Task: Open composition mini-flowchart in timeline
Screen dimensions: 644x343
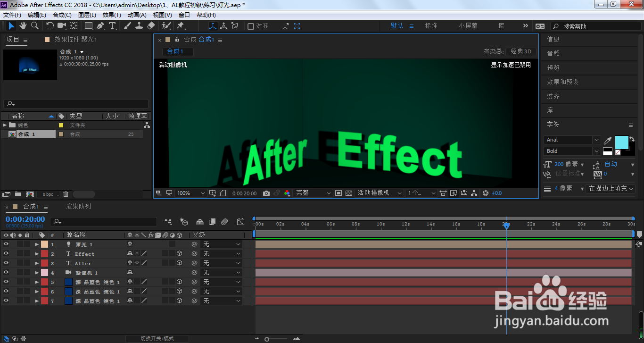Action: pos(168,222)
